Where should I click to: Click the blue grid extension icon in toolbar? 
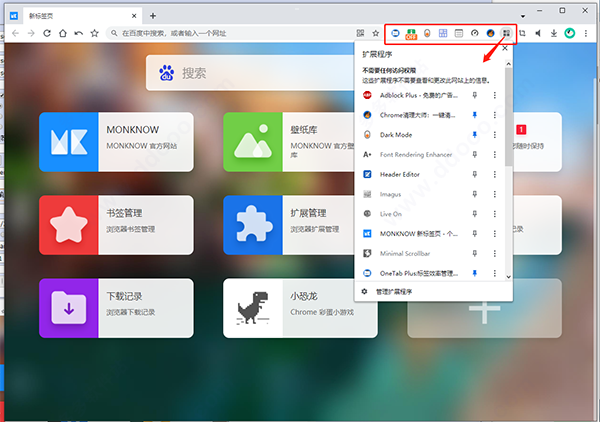pos(443,33)
